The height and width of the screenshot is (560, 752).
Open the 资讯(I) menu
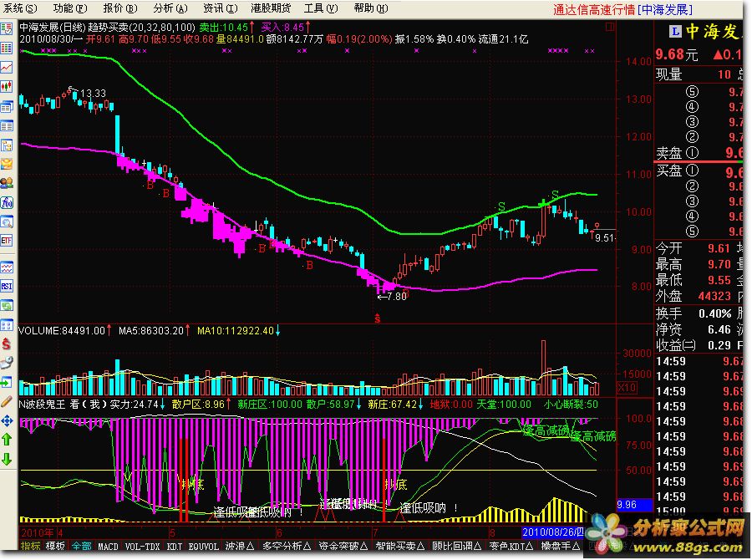(220, 8)
